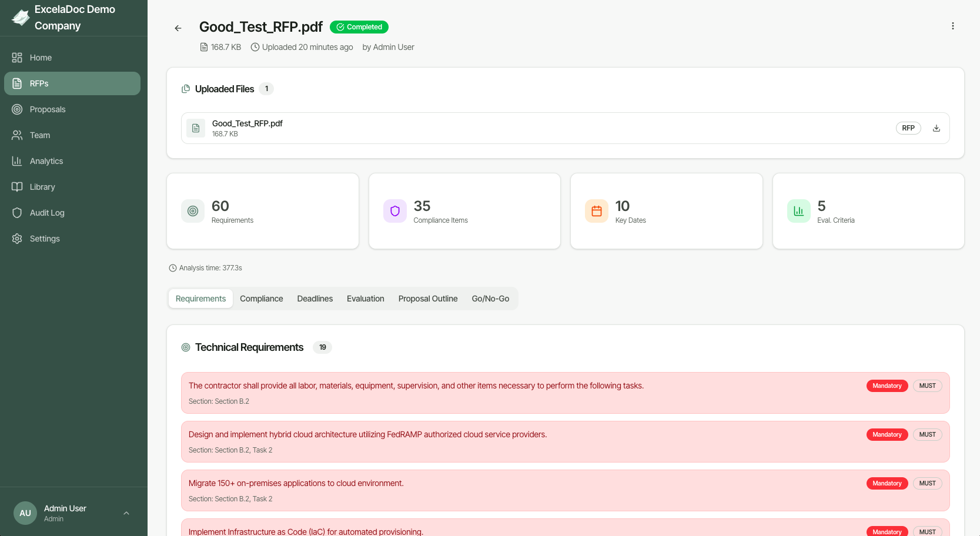This screenshot has width=980, height=536.
Task: Click the RFP tag on uploaded file
Action: (x=908, y=128)
